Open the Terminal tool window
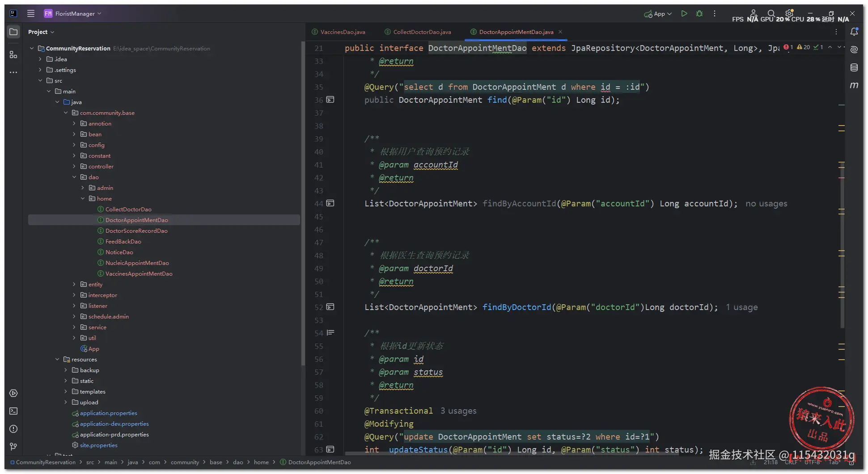This screenshot has width=868, height=474. (13, 411)
